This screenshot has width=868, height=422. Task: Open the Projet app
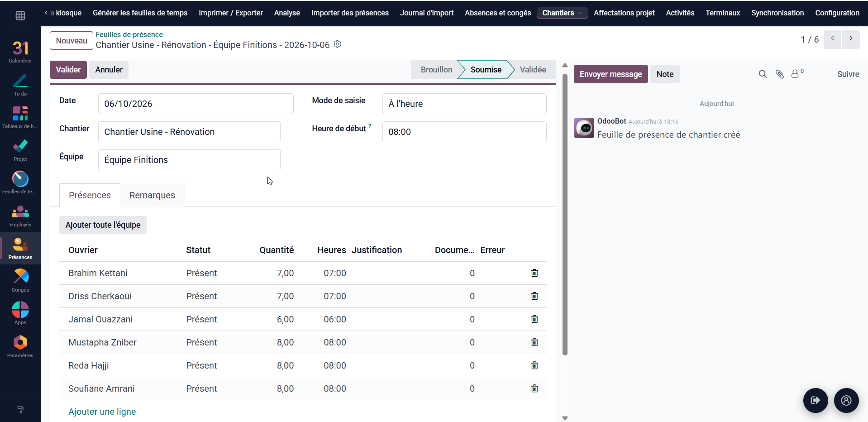pyautogui.click(x=20, y=150)
